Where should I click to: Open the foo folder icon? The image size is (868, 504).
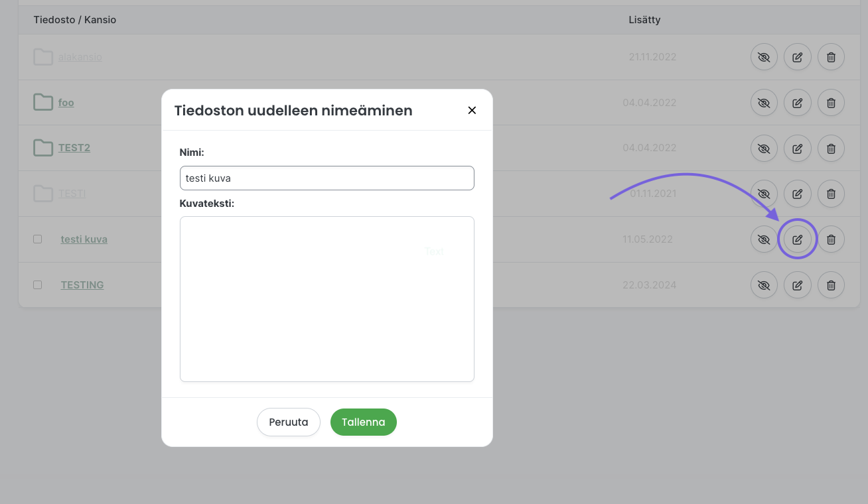(x=43, y=102)
